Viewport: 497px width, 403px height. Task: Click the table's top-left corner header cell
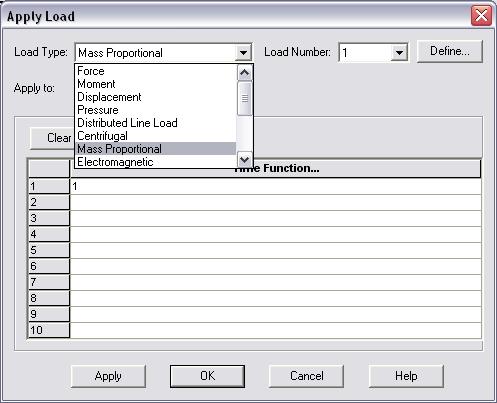click(x=49, y=169)
